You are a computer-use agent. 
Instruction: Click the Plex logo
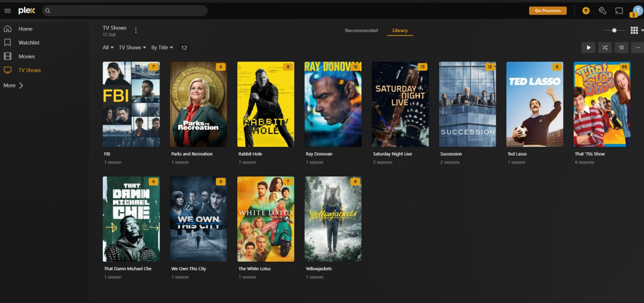tap(27, 10)
